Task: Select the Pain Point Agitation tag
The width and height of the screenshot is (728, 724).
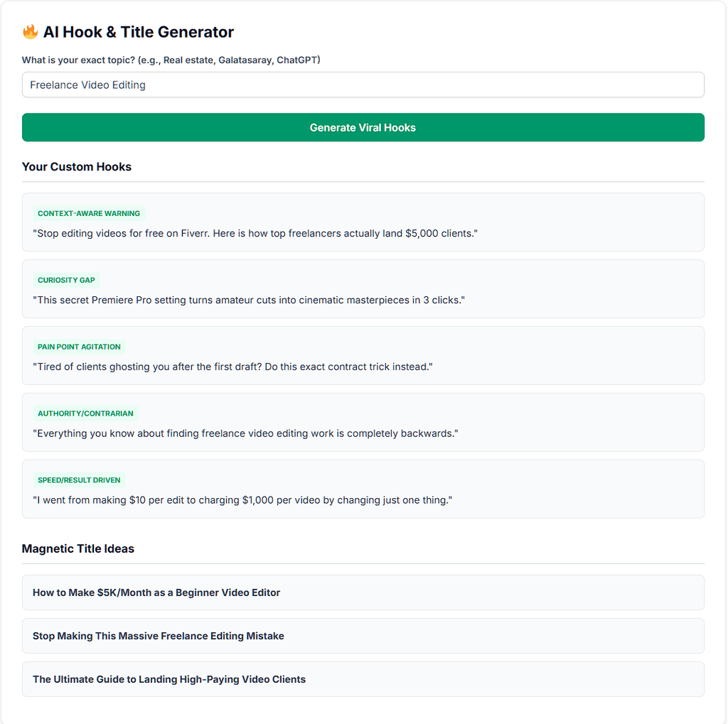Action: pyautogui.click(x=79, y=347)
